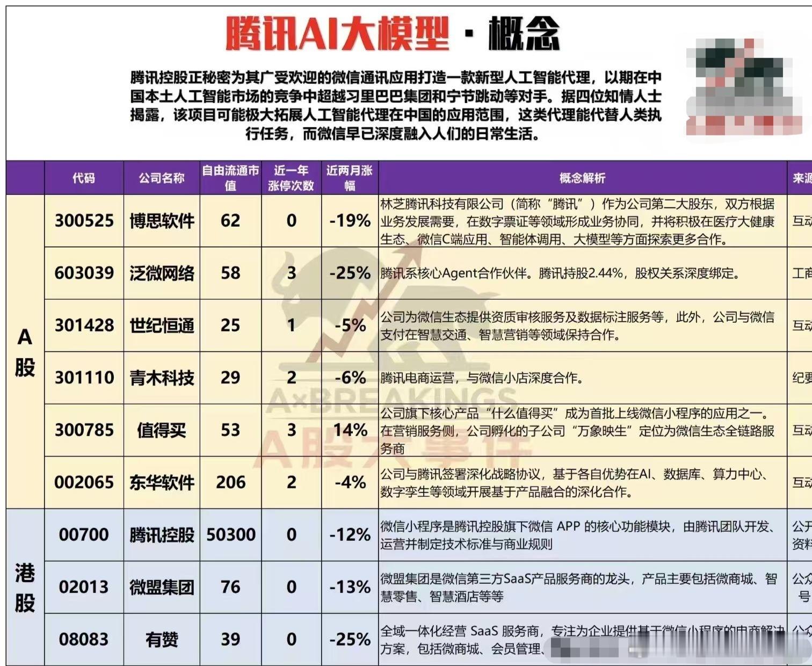This screenshot has height=666, width=812.
Task: Click the 公司名称 column header
Action: 162,178
